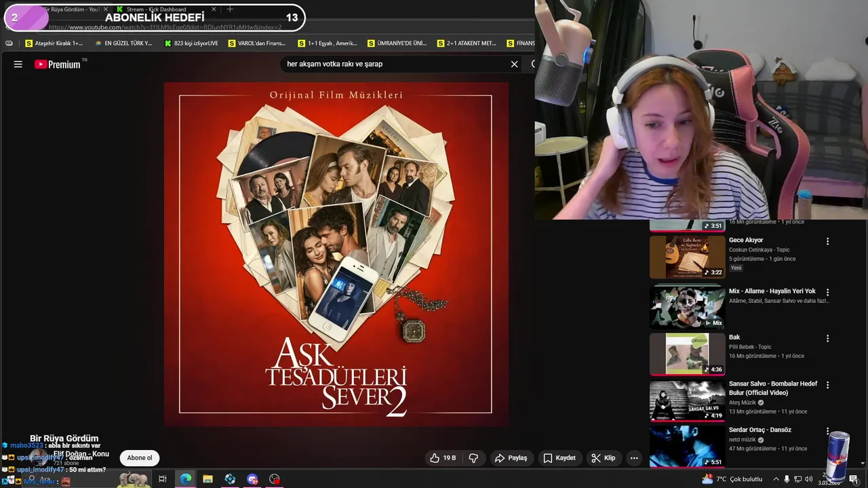Screen dimensions: 868x488
Task: Open microphone tray icon
Action: (787, 479)
